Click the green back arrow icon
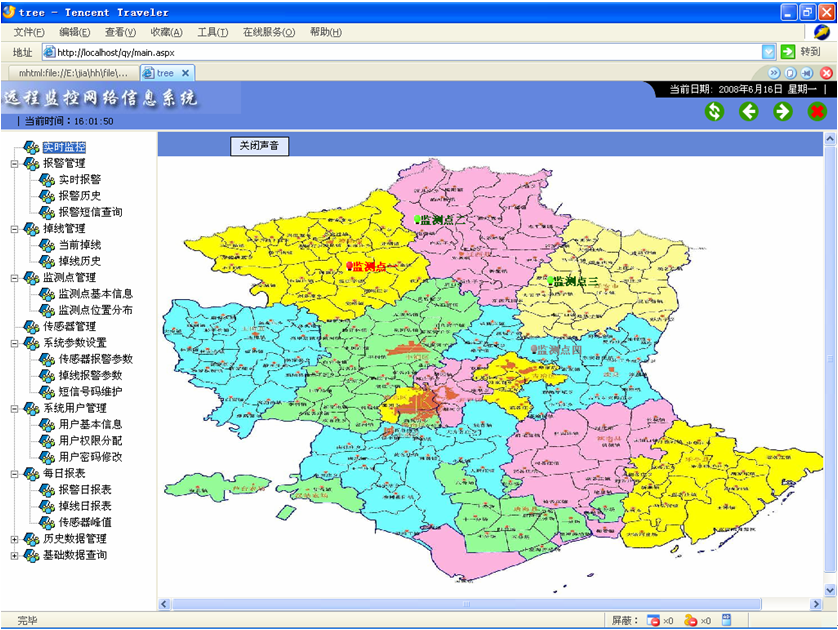838x630 pixels. (x=748, y=111)
